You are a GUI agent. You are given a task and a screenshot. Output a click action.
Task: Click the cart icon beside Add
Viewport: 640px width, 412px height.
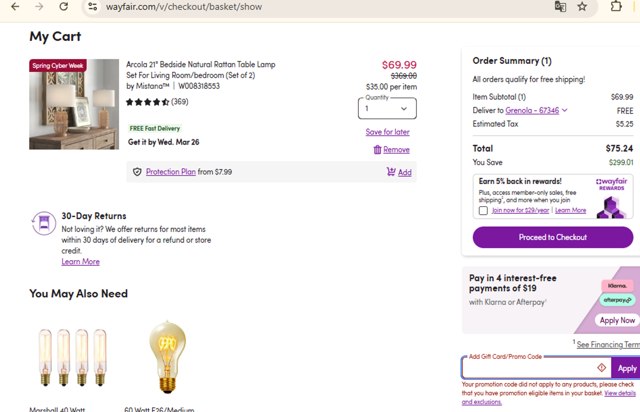click(x=391, y=172)
